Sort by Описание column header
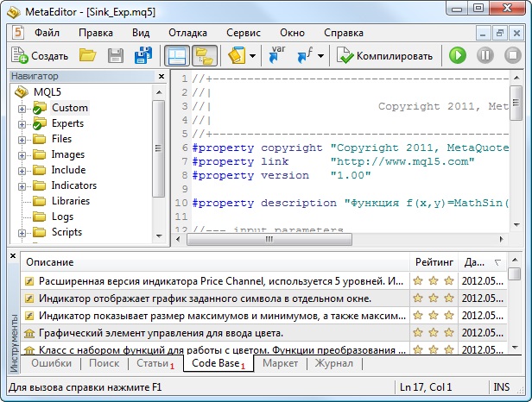Screen dimensions: 532x402 [x=215, y=262]
